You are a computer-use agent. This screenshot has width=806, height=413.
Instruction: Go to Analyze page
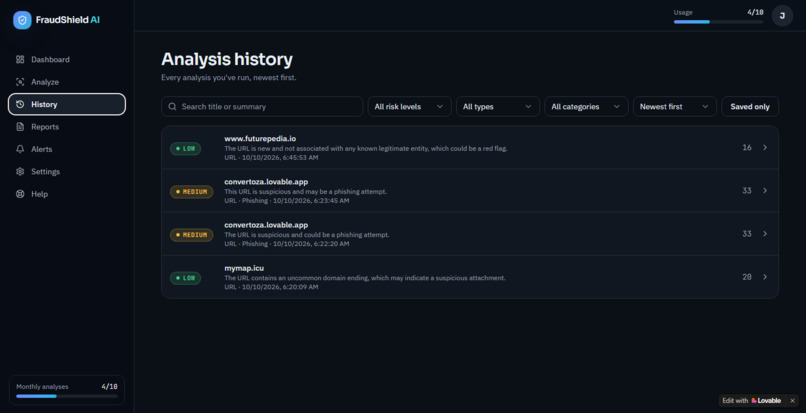tap(67, 82)
